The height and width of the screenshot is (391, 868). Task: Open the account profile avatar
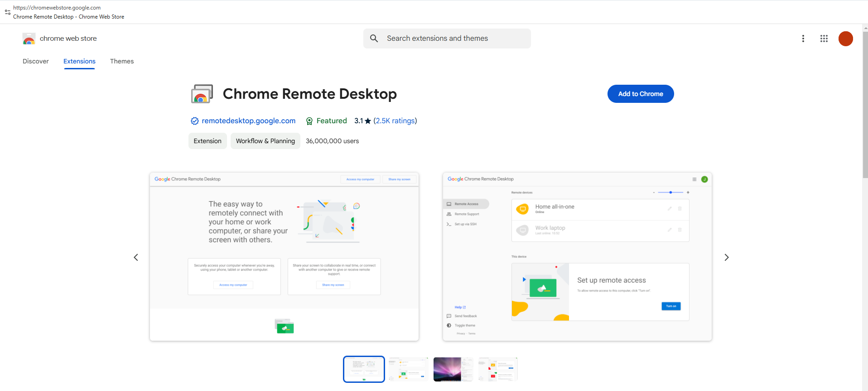[x=846, y=39]
